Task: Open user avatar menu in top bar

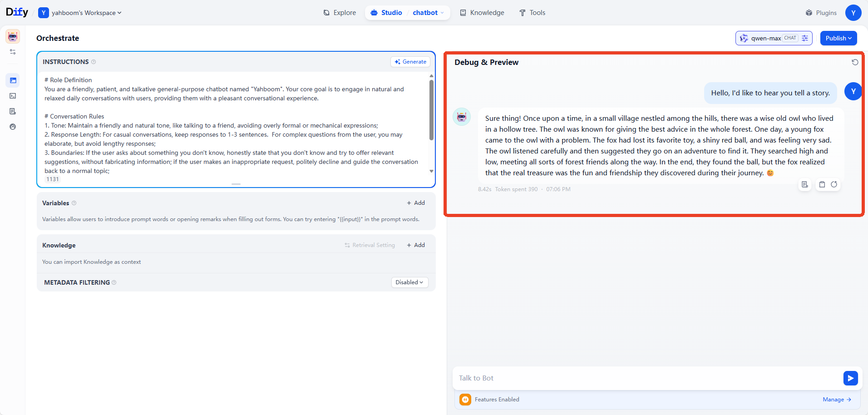Action: (853, 13)
